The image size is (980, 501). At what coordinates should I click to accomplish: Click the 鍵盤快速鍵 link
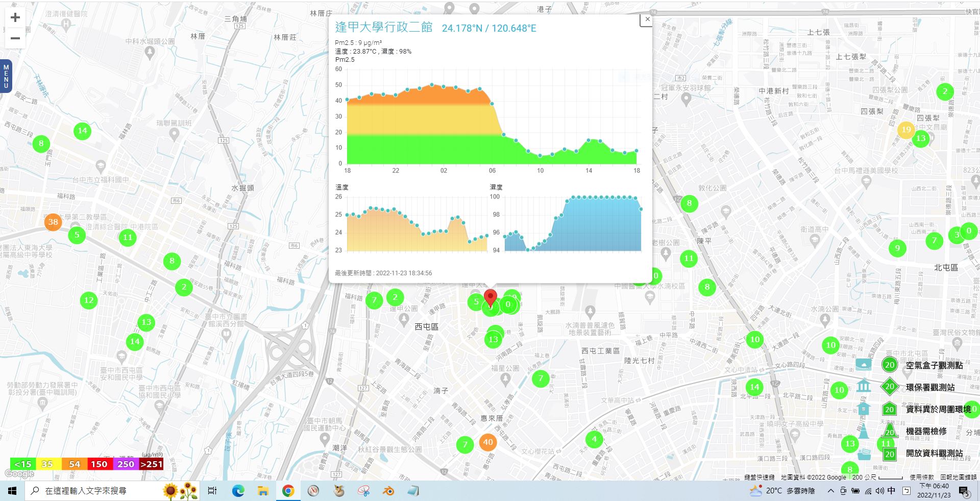pos(759,478)
